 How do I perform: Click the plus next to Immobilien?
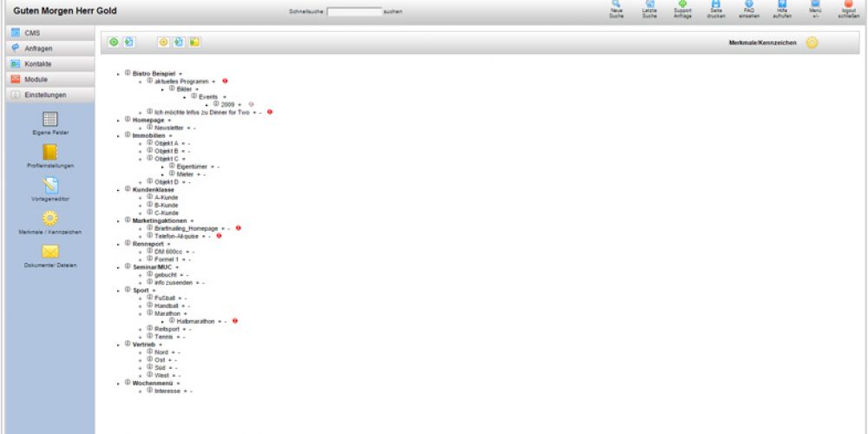(x=170, y=135)
